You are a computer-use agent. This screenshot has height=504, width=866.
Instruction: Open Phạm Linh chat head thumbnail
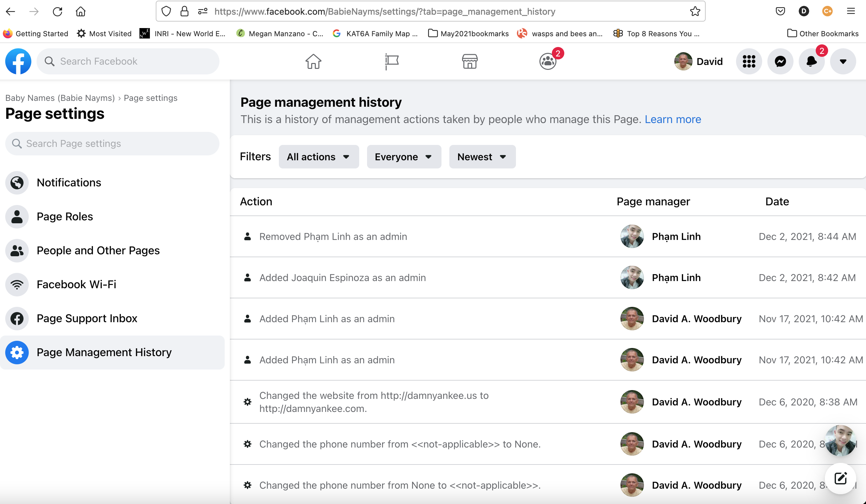tap(840, 441)
